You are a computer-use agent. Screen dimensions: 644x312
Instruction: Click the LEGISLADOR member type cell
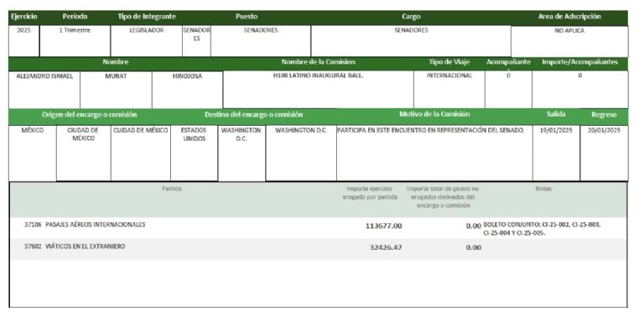click(x=146, y=41)
